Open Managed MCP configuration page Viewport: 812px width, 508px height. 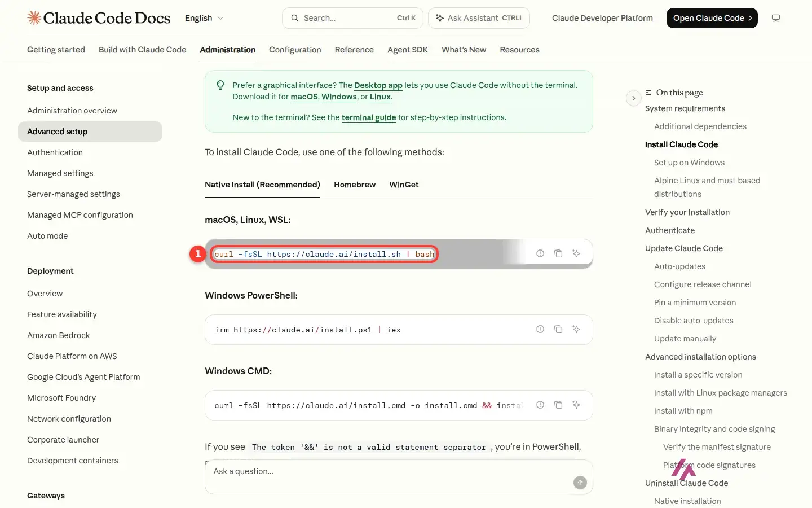tap(80, 215)
